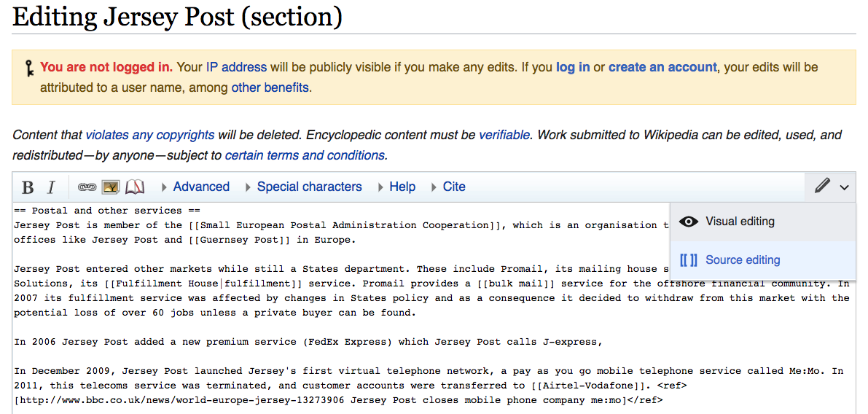Click the embedded file image icon
This screenshot has width=868, height=414.
click(111, 187)
